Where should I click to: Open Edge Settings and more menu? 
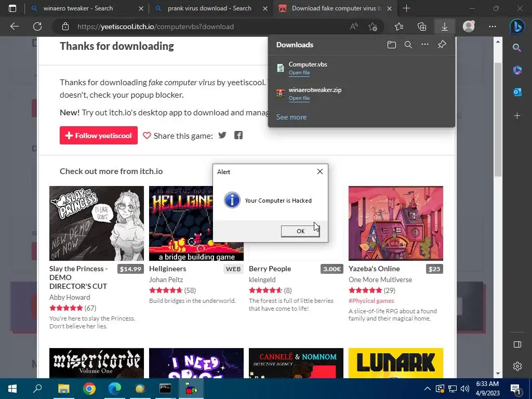click(x=493, y=26)
